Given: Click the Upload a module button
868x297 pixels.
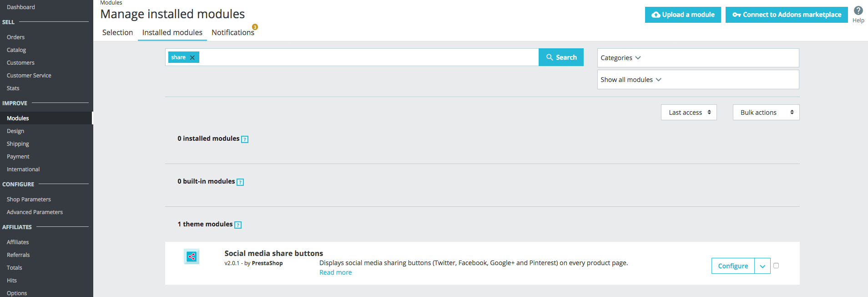Looking at the screenshot, I should pos(683,15).
